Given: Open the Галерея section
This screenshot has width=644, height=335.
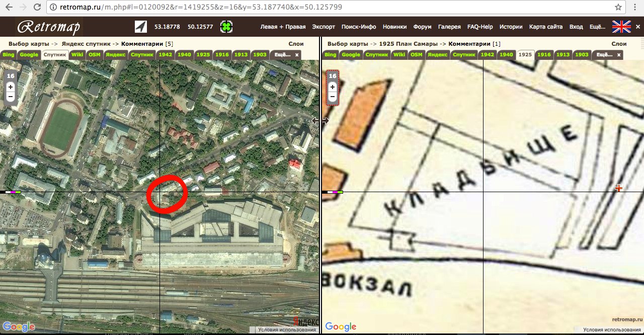Looking at the screenshot, I should (x=449, y=27).
